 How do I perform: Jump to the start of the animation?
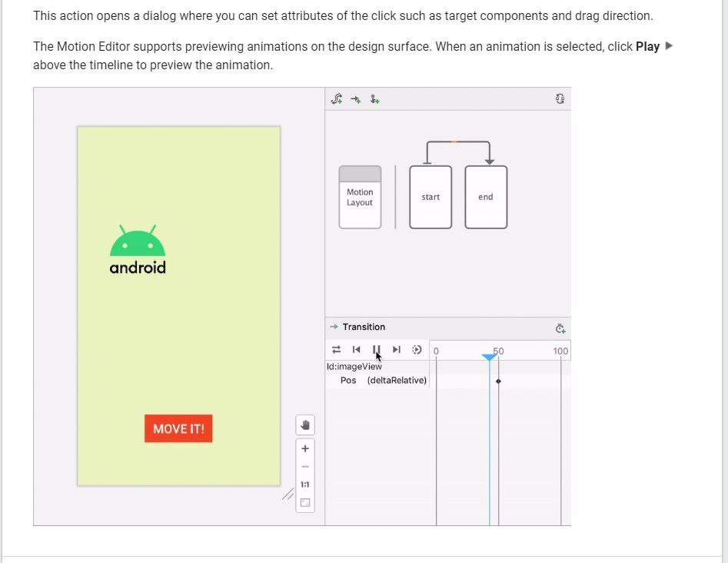click(357, 349)
